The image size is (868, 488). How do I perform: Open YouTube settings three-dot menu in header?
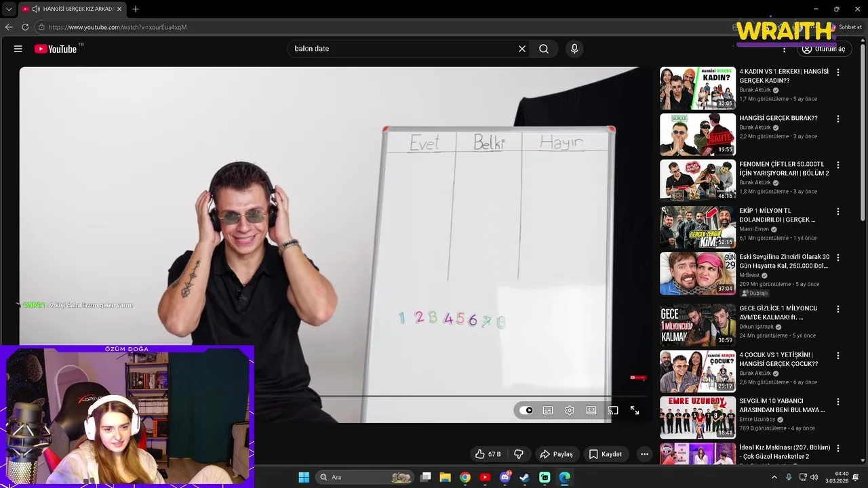pyautogui.click(x=785, y=49)
